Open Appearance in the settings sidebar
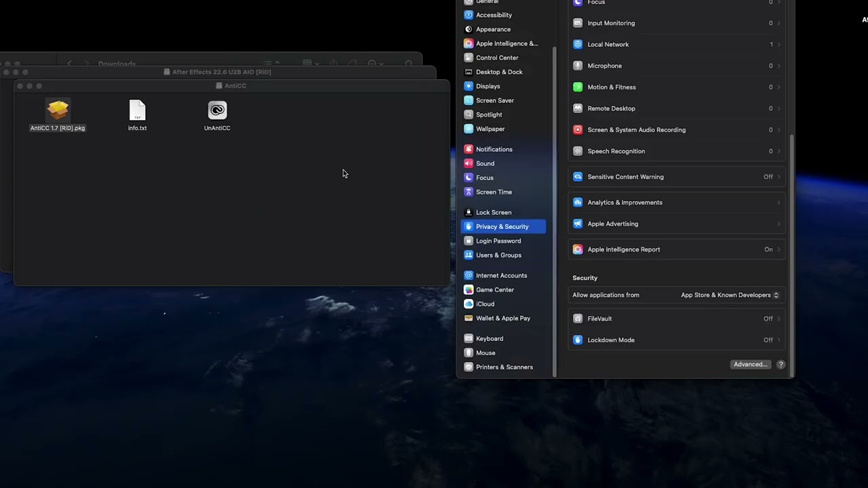The width and height of the screenshot is (868, 488). point(493,29)
